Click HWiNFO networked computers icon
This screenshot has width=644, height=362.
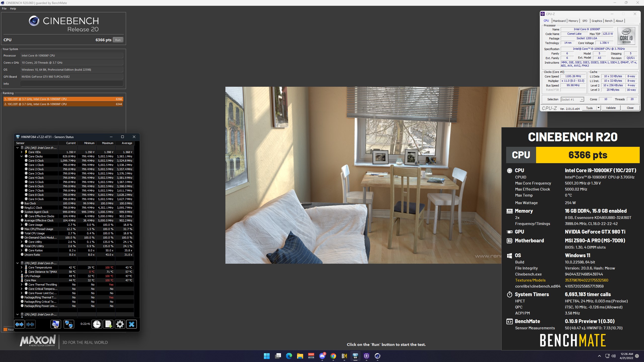coord(69,324)
